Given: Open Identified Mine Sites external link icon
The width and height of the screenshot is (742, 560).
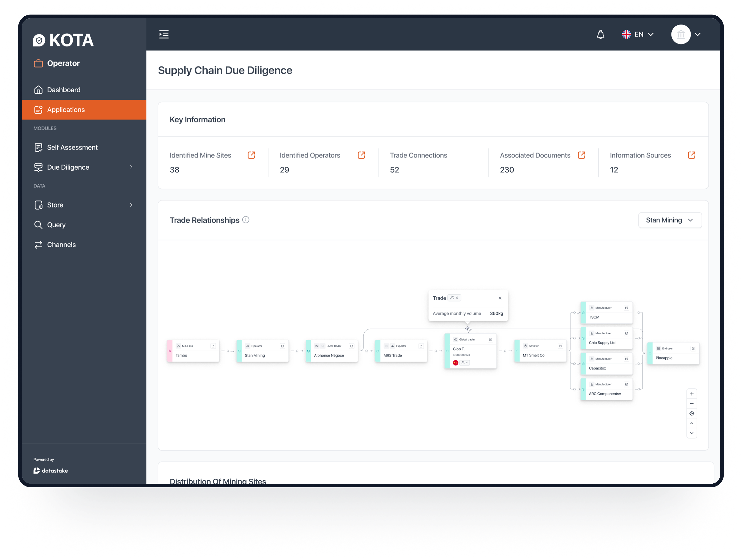Looking at the screenshot, I should pos(251,155).
